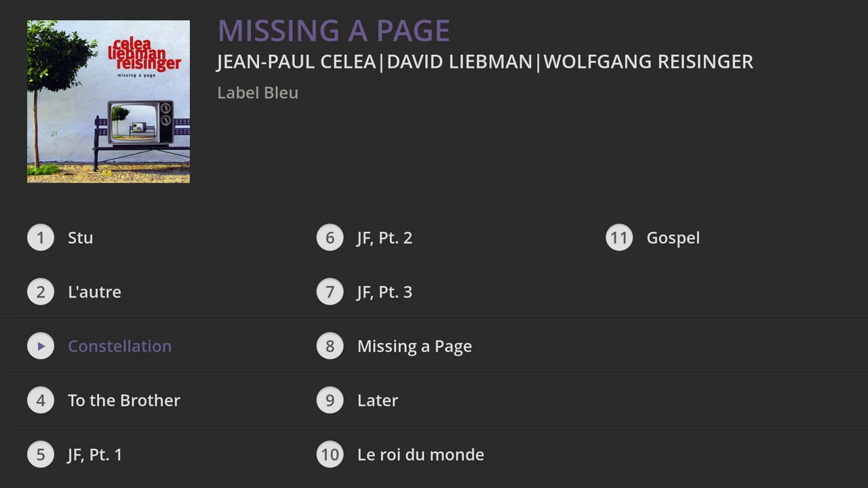The image size is (868, 488).
Task: Select the track named Later
Action: (378, 401)
